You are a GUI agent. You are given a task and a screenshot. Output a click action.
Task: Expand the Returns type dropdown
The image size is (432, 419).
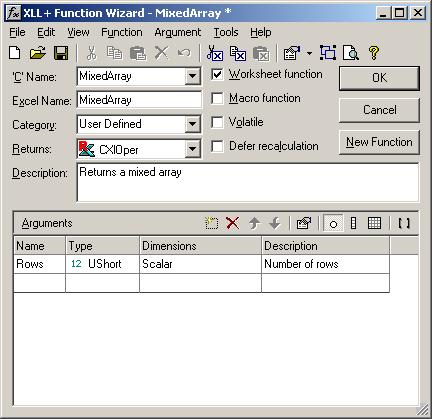coord(192,148)
